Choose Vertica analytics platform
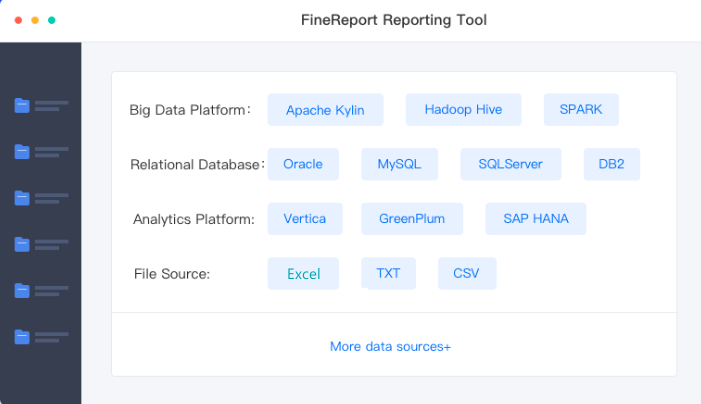Image resolution: width=701 pixels, height=404 pixels. [x=305, y=219]
